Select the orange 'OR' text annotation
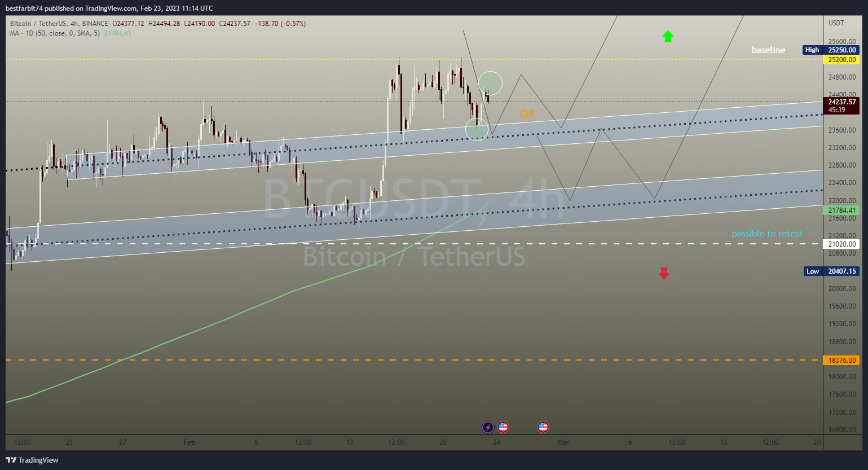The image size is (868, 470). tap(527, 114)
